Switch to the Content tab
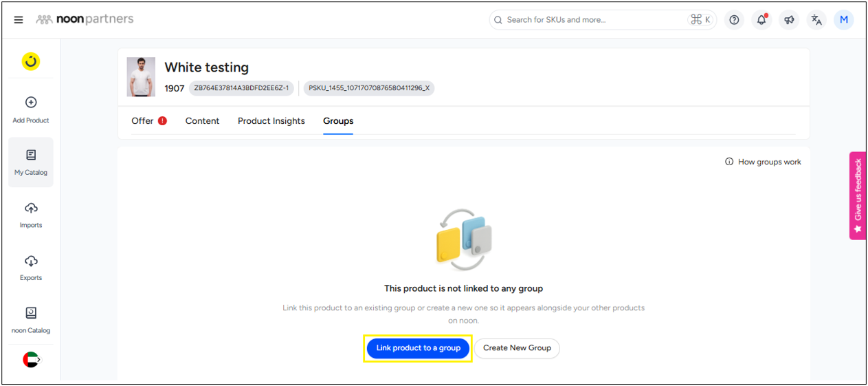Screen dimensions: 868x386 [x=202, y=121]
